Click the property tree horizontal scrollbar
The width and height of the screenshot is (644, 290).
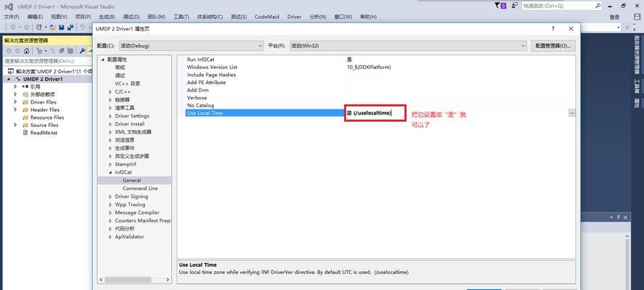pos(134,279)
